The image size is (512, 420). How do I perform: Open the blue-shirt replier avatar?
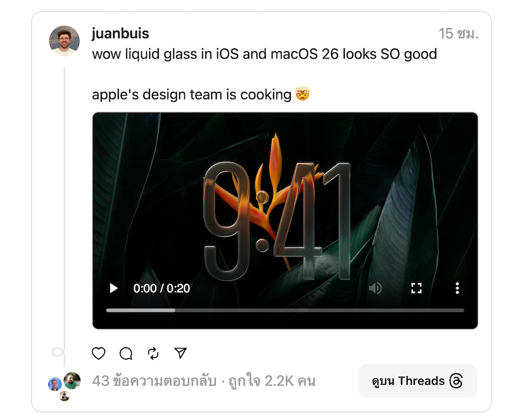point(55,384)
